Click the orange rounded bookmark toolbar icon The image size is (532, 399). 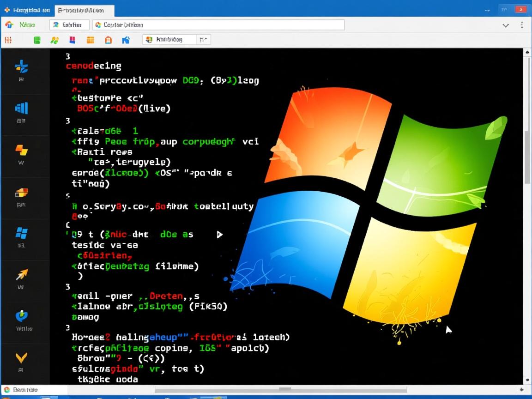coord(108,40)
